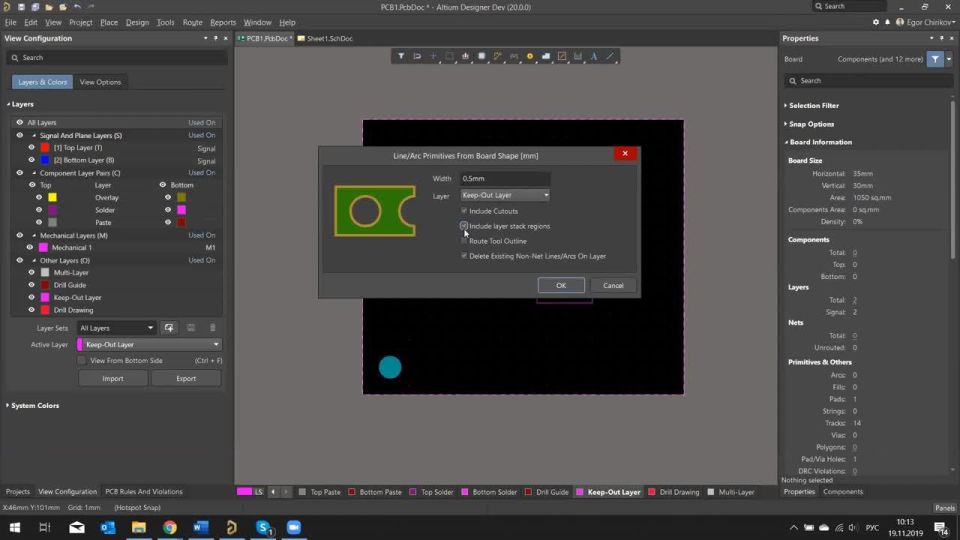
Task: Pick the place line tool in the canvas toolbar
Action: 610,56
